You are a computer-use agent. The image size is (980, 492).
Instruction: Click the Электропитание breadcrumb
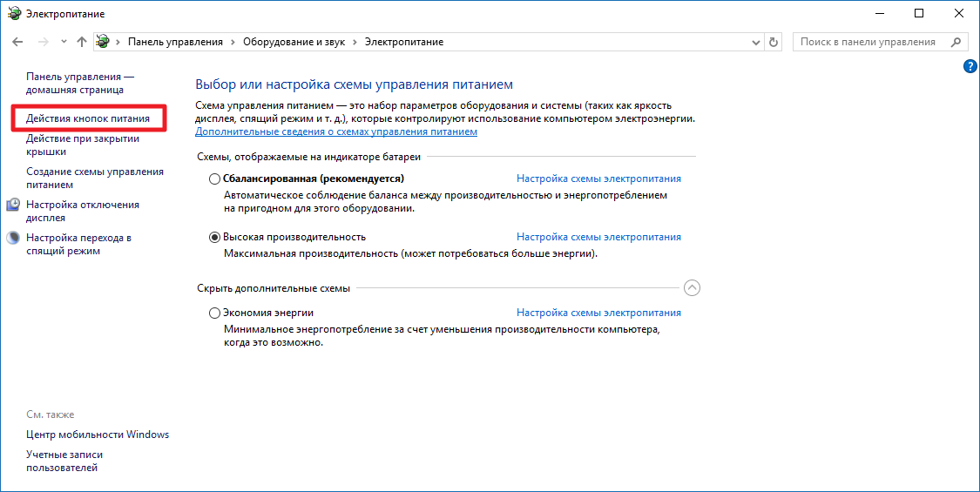click(404, 42)
